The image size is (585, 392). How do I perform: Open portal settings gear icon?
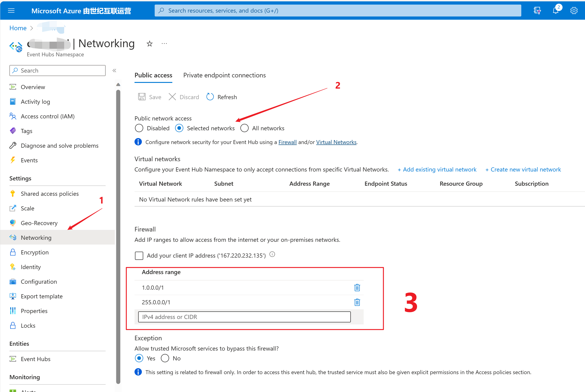[574, 11]
